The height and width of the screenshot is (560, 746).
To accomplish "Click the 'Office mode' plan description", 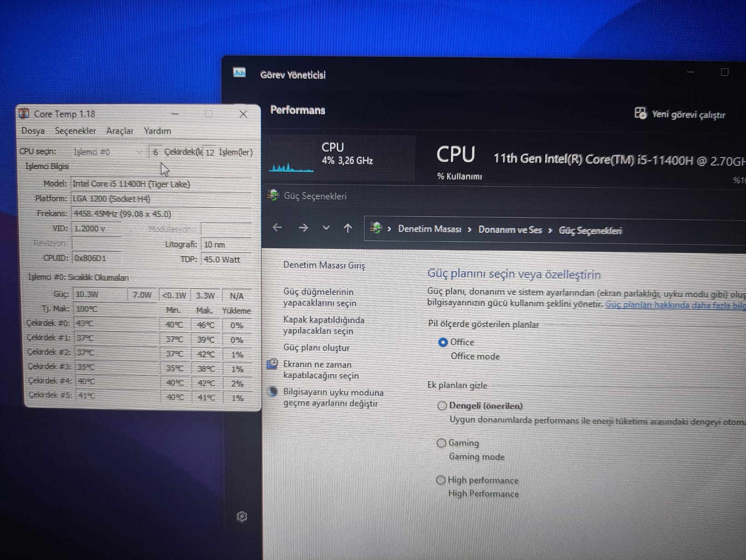I will 475,356.
